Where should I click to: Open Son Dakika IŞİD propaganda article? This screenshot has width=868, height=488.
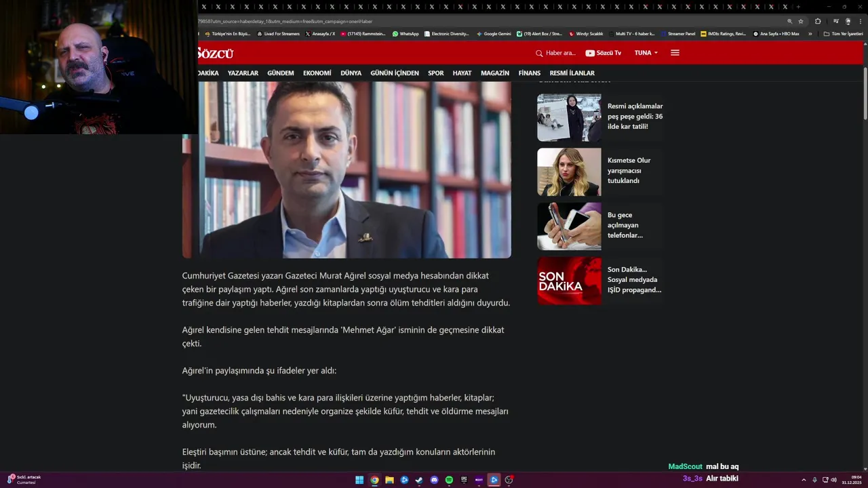point(634,279)
